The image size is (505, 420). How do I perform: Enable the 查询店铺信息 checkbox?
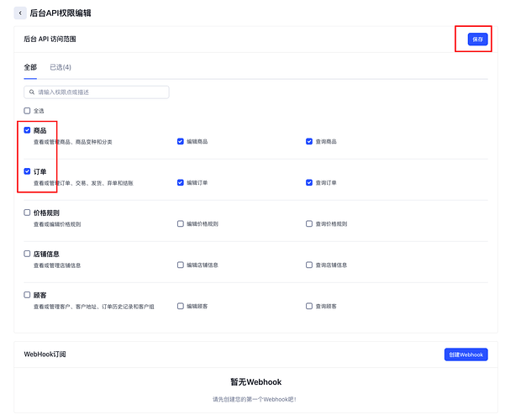point(309,265)
